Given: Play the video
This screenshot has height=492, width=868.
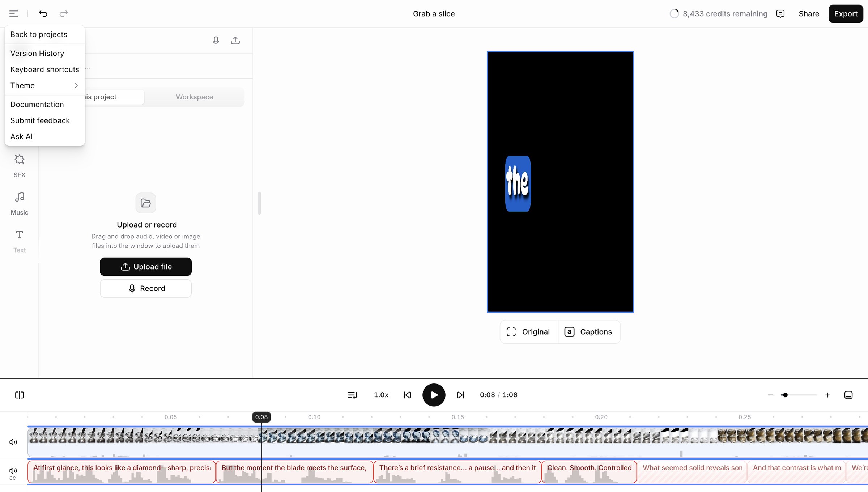Looking at the screenshot, I should click(434, 395).
